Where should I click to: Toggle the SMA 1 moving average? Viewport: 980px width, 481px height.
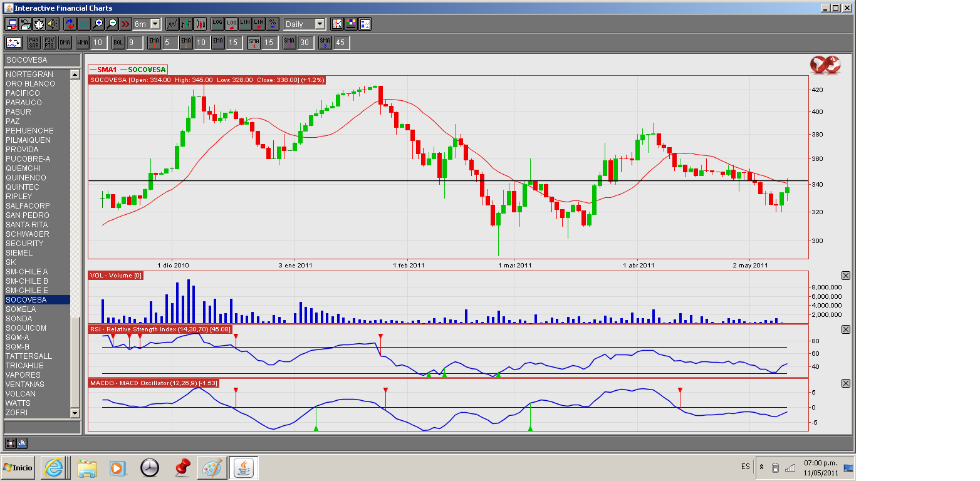coord(254,43)
